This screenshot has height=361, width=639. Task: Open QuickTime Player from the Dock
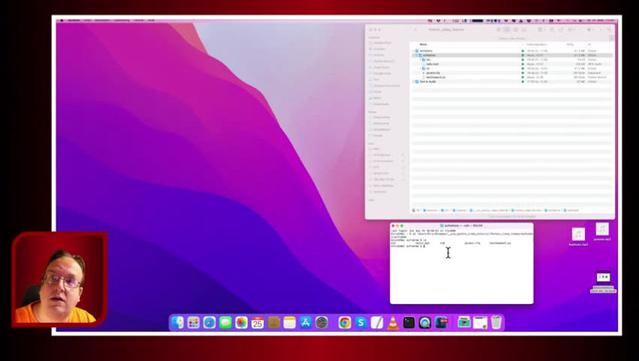425,323
